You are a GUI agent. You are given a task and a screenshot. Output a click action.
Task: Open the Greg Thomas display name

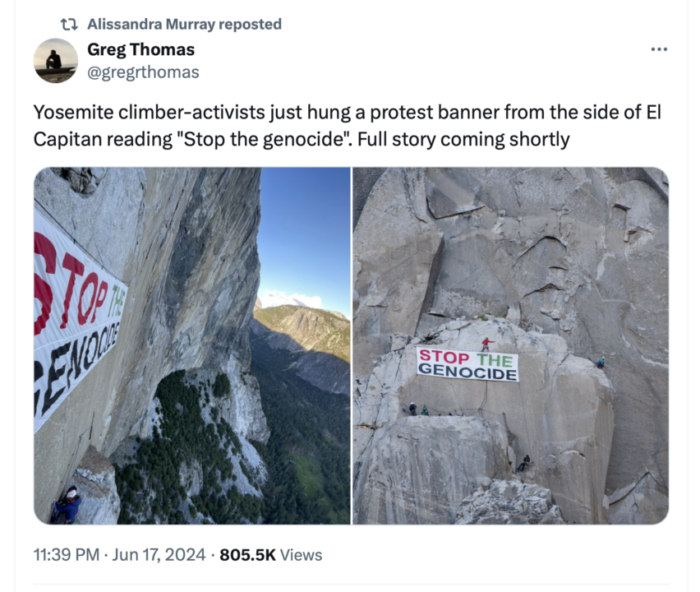[x=140, y=50]
